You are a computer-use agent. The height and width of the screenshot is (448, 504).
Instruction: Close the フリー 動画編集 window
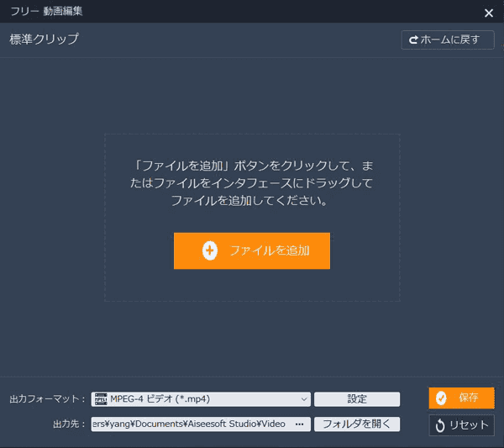(489, 13)
